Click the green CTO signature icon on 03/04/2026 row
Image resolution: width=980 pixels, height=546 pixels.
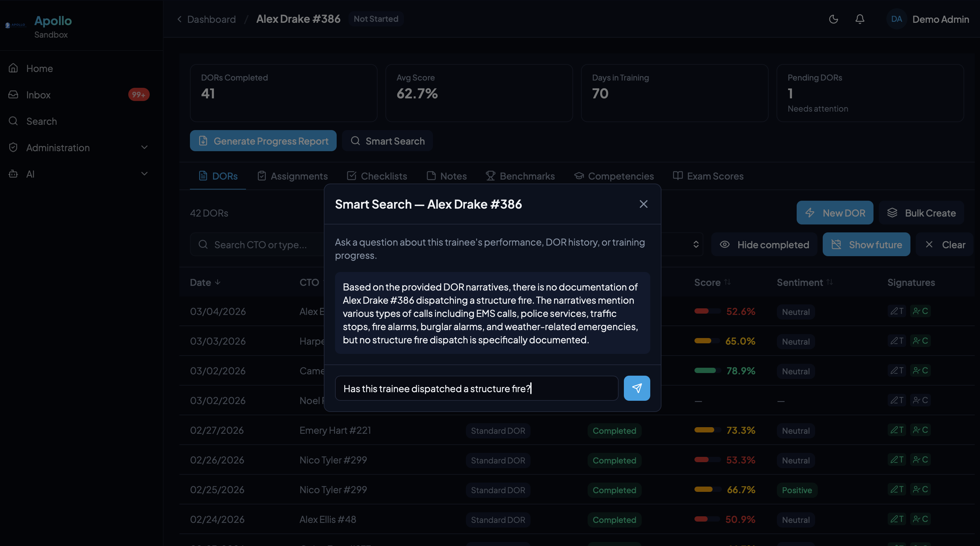[x=921, y=311]
